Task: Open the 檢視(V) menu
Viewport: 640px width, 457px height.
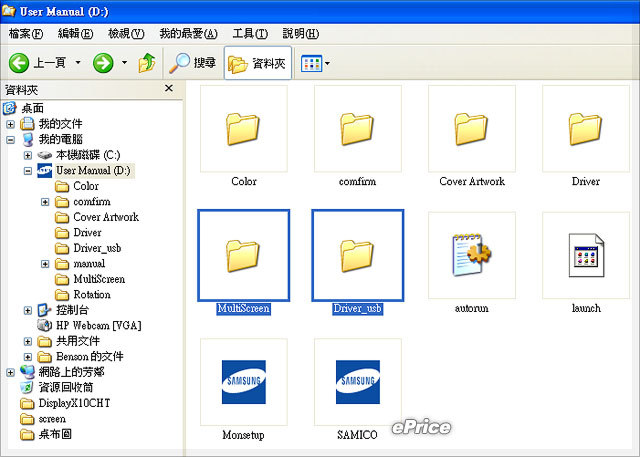Action: (126, 33)
